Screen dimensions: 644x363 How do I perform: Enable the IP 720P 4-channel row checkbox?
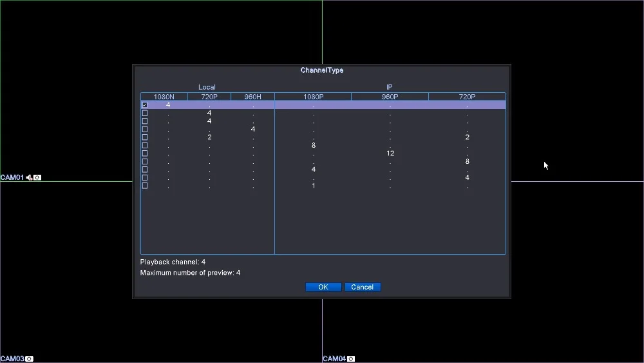144,177
